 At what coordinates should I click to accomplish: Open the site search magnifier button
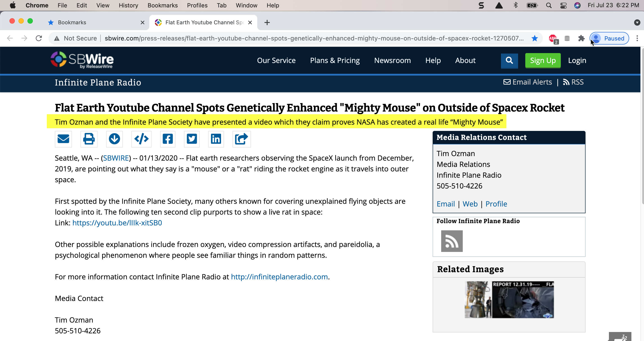coord(509,61)
